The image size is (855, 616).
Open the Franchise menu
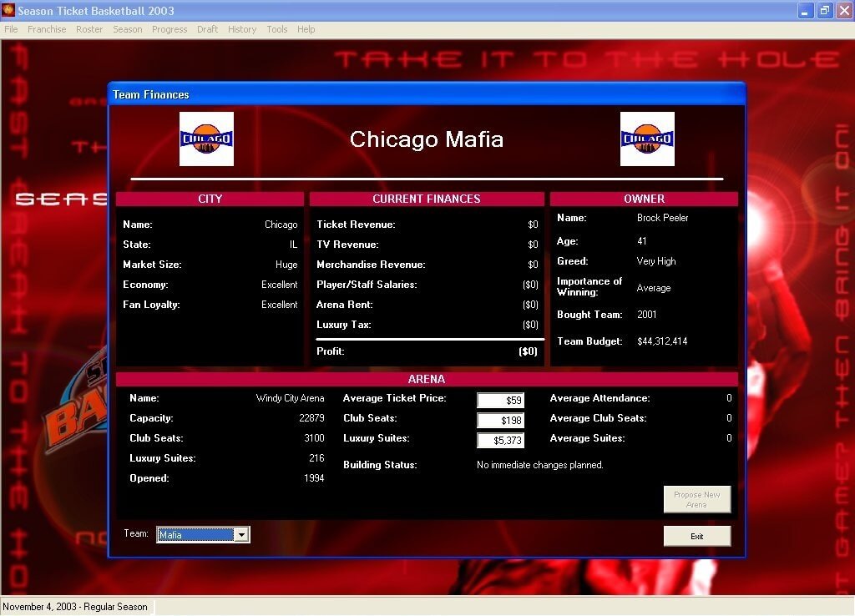[47, 29]
